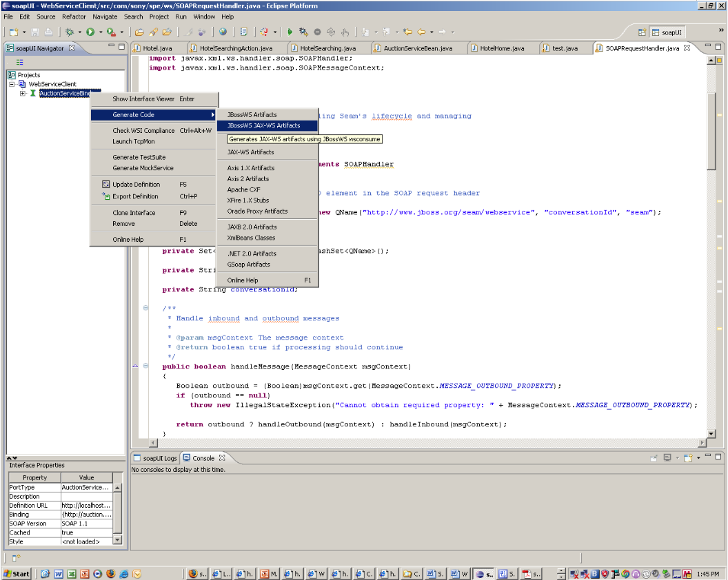Open the Project menu
The image size is (728, 580).
[159, 17]
